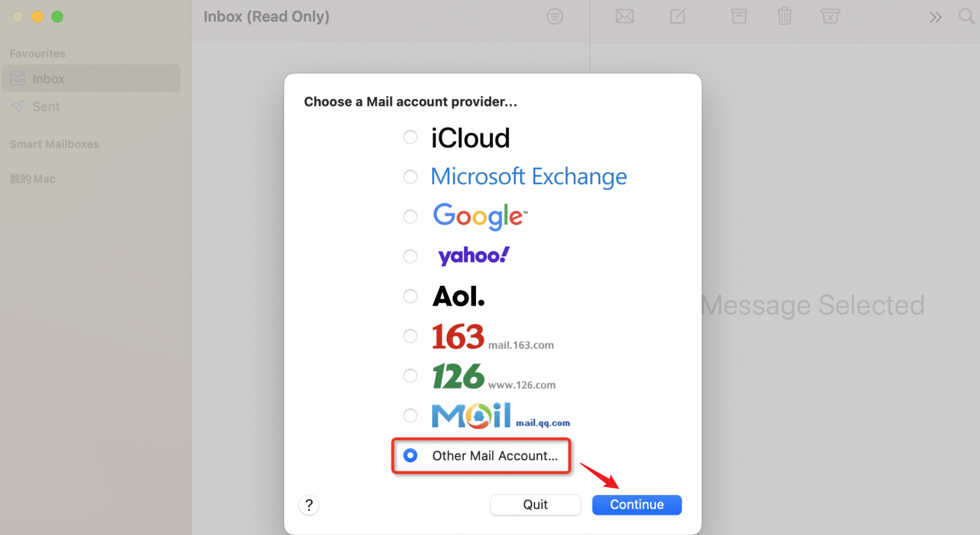Click the Inbox tray icon in sidebar
Image resolution: width=980 pixels, height=535 pixels.
click(17, 78)
